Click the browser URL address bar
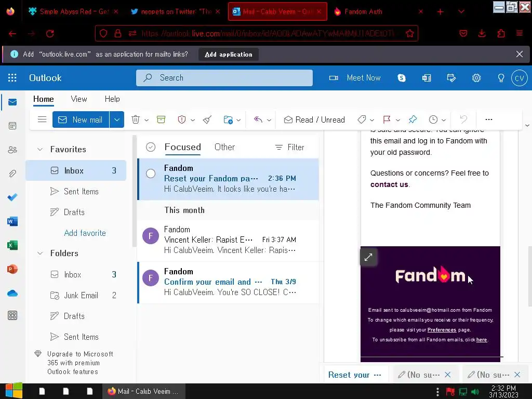 pos(257,33)
